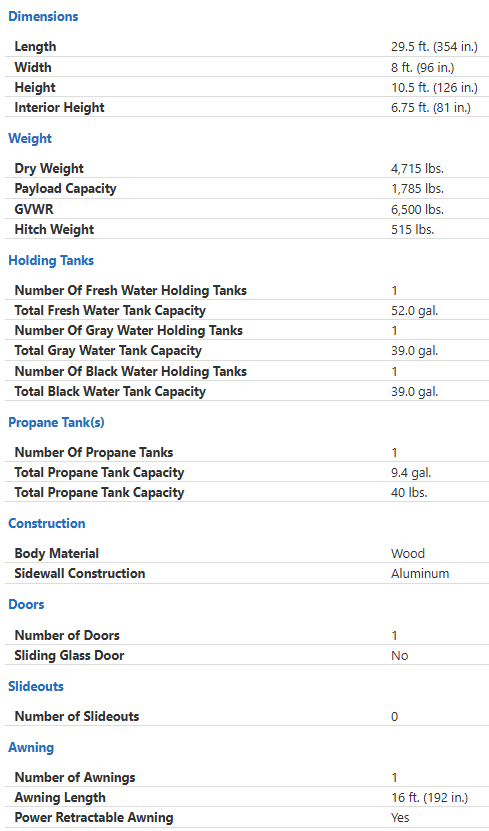Click the Slideouts section heading
Viewport: 489px width, 831px height.
tap(35, 686)
